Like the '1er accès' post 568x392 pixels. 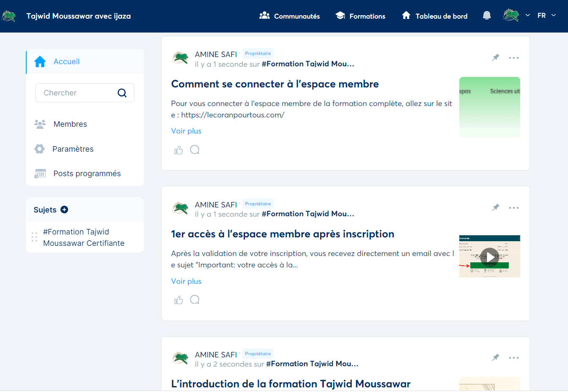click(x=178, y=300)
